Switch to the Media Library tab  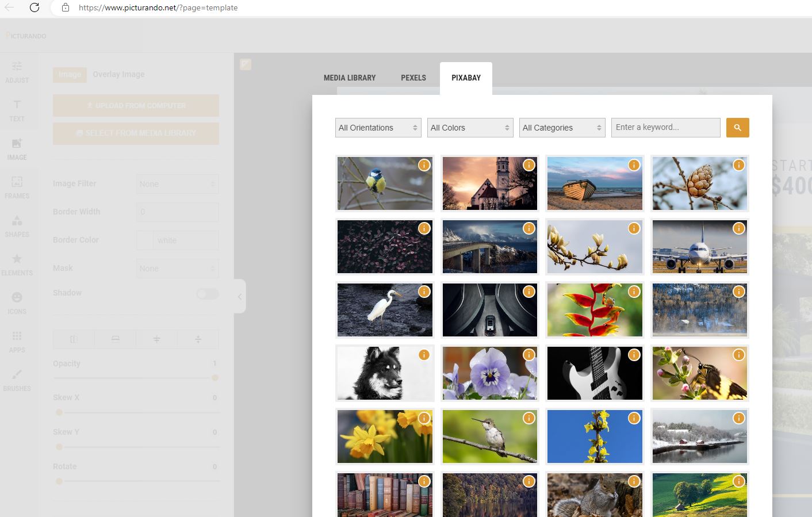(350, 78)
